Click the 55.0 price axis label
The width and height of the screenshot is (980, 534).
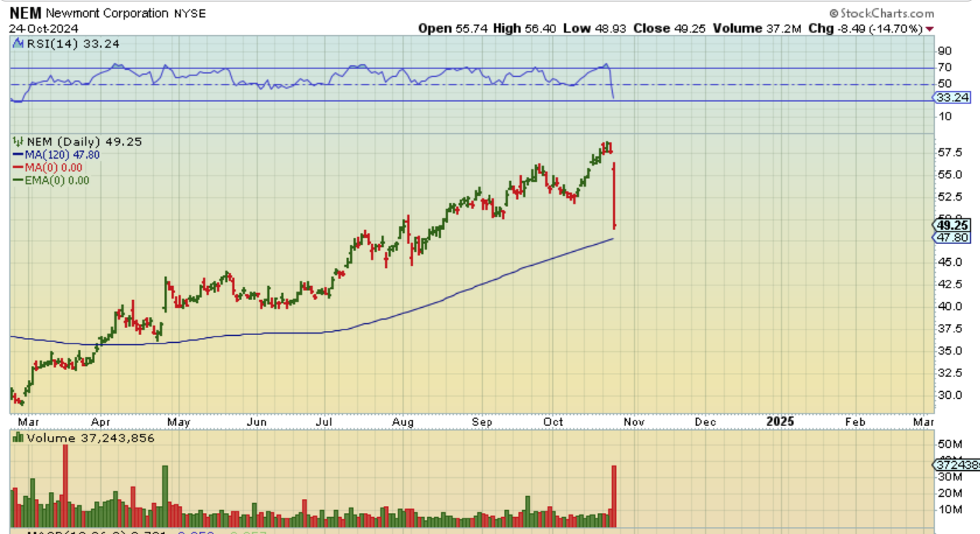pyautogui.click(x=949, y=174)
